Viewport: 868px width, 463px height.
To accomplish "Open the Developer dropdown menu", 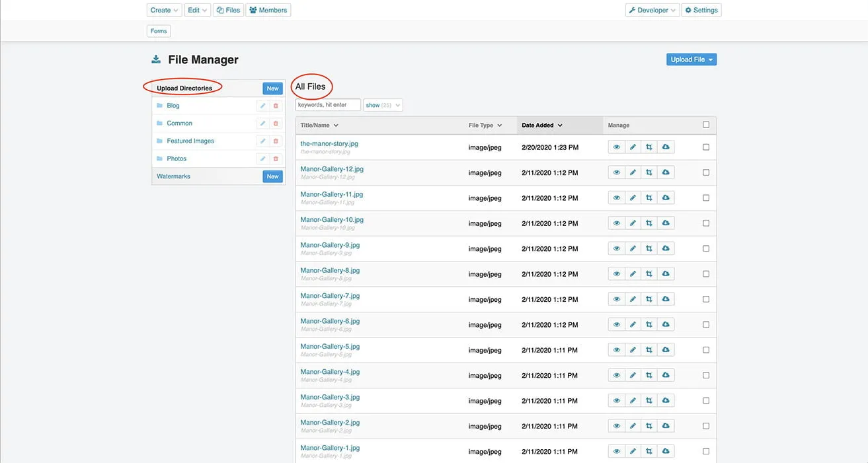I will pyautogui.click(x=652, y=10).
